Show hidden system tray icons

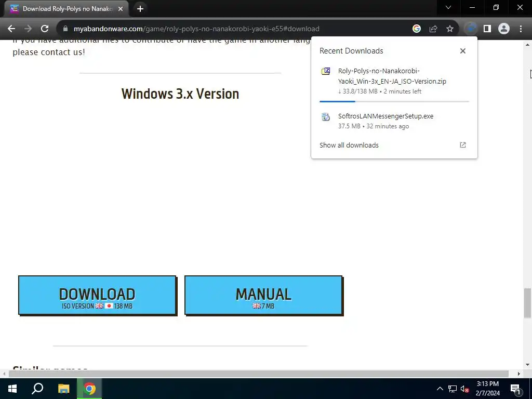[x=440, y=389]
